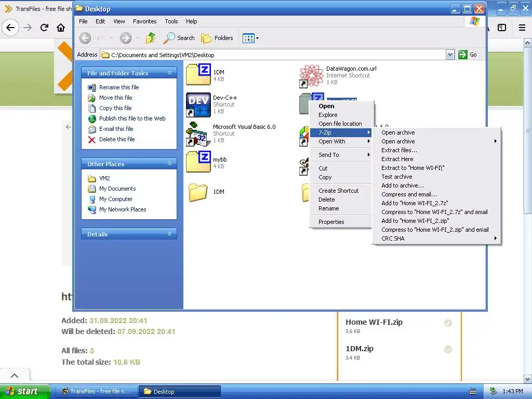The height and width of the screenshot is (399, 532).
Task: Open My Network Places link
Action: 123,209
